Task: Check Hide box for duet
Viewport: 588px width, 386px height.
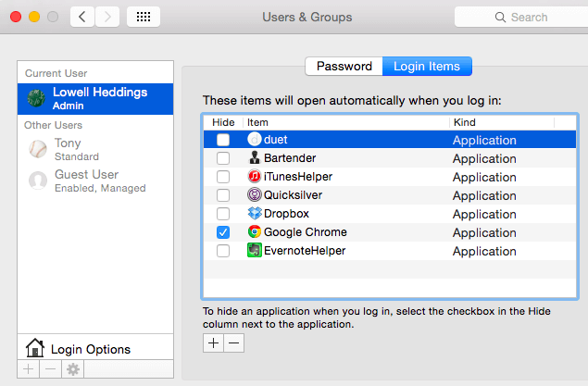Action: (x=222, y=140)
